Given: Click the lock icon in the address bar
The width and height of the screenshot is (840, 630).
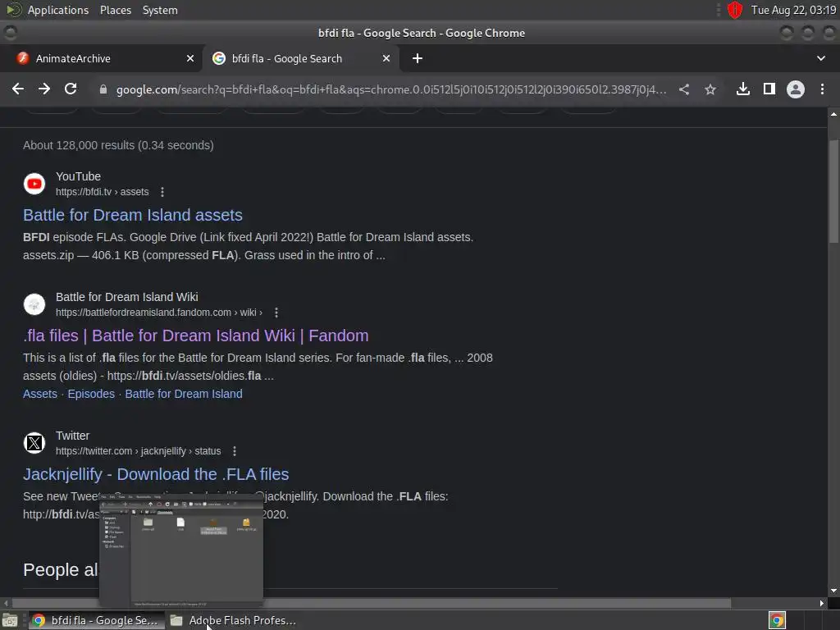Looking at the screenshot, I should coord(103,89).
